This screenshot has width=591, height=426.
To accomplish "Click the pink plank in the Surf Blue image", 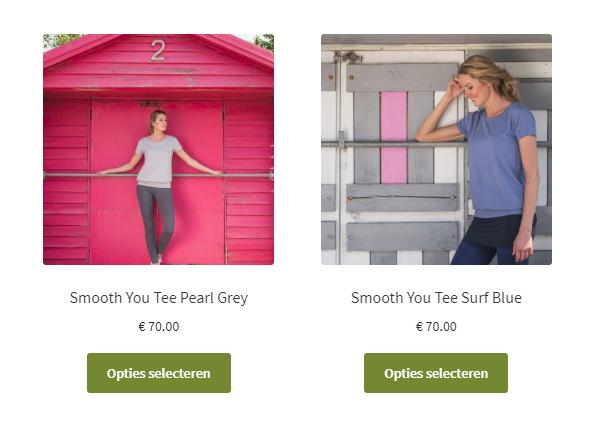I will click(x=394, y=138).
